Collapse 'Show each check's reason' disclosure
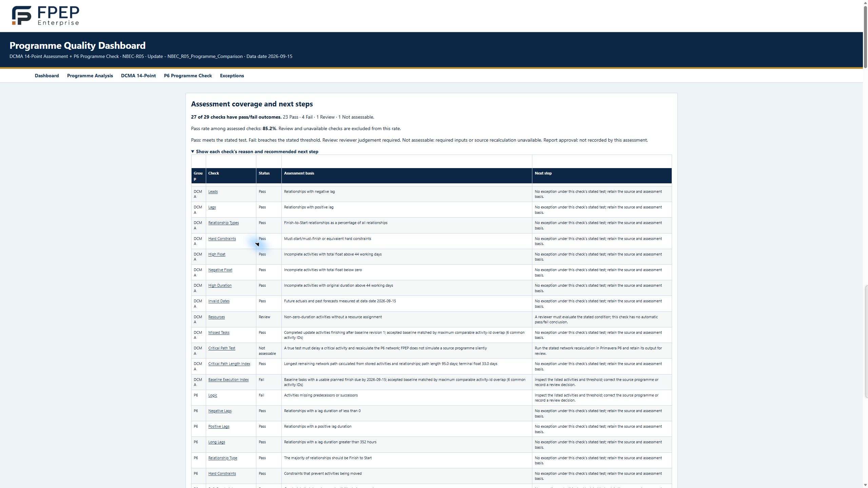Image resolution: width=868 pixels, height=488 pixels. [255, 151]
